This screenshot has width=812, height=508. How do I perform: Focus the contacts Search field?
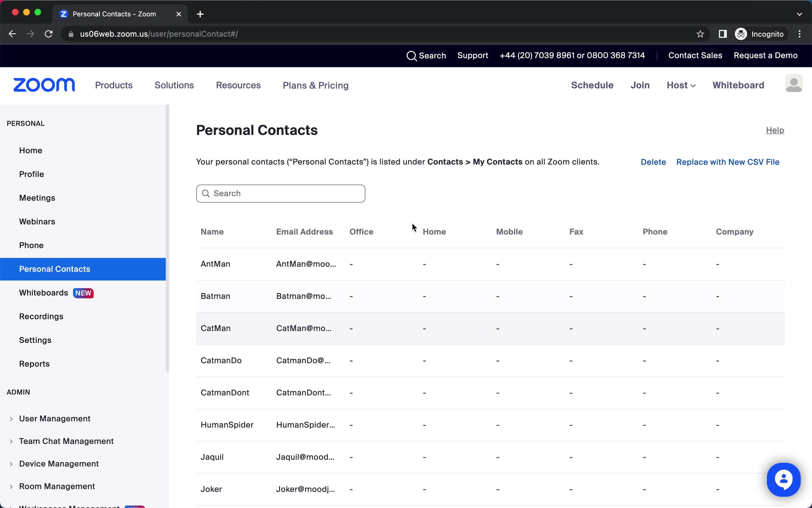coord(281,194)
